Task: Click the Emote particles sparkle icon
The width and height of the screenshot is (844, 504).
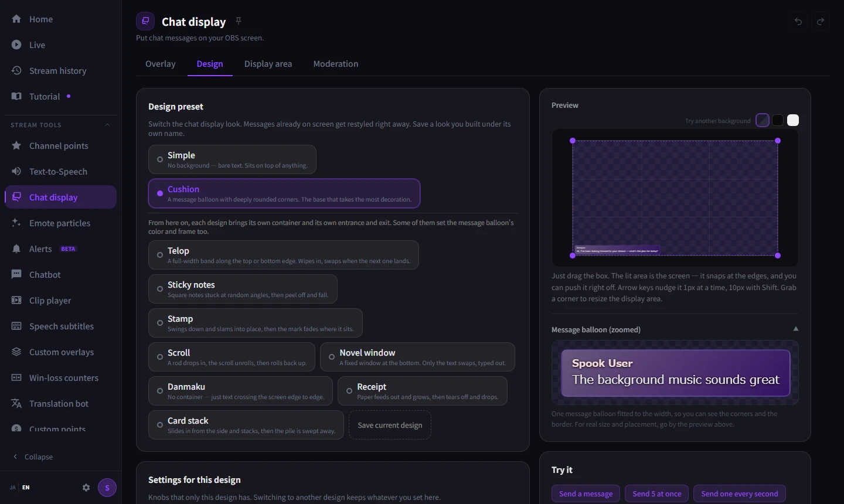Action: 16,223
